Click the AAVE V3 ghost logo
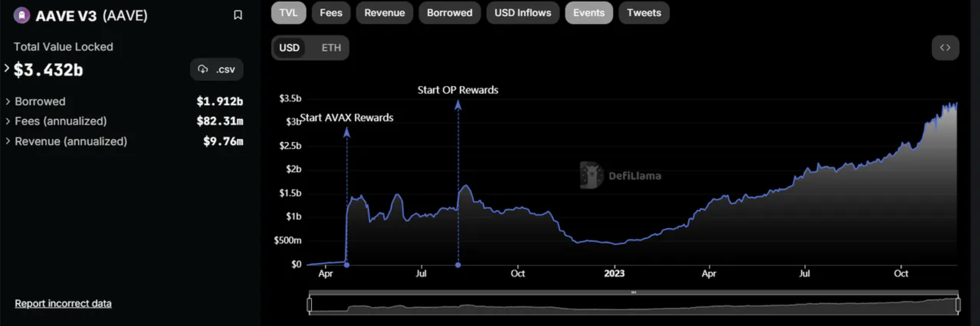Viewport: 980px width, 326px height. pyautogui.click(x=22, y=15)
